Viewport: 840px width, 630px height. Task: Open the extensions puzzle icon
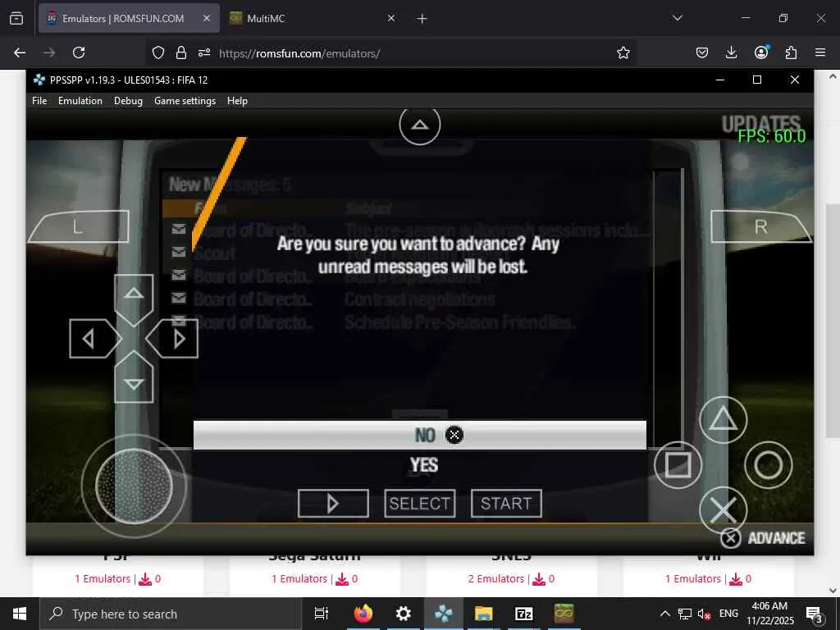pos(791,52)
